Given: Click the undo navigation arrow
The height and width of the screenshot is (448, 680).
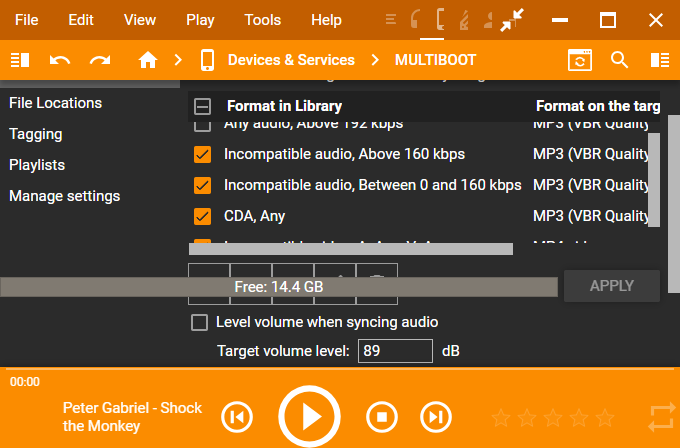Looking at the screenshot, I should [60, 60].
